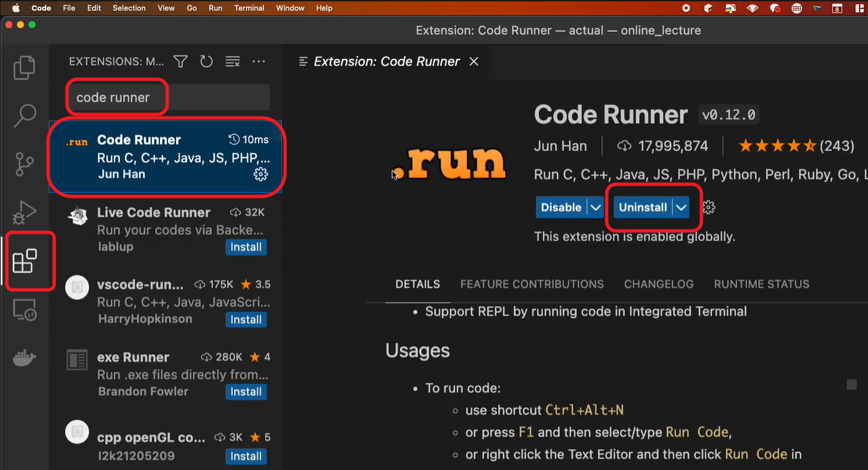Install the exe Runner extension
This screenshot has width=868, height=470.
coord(246,391)
